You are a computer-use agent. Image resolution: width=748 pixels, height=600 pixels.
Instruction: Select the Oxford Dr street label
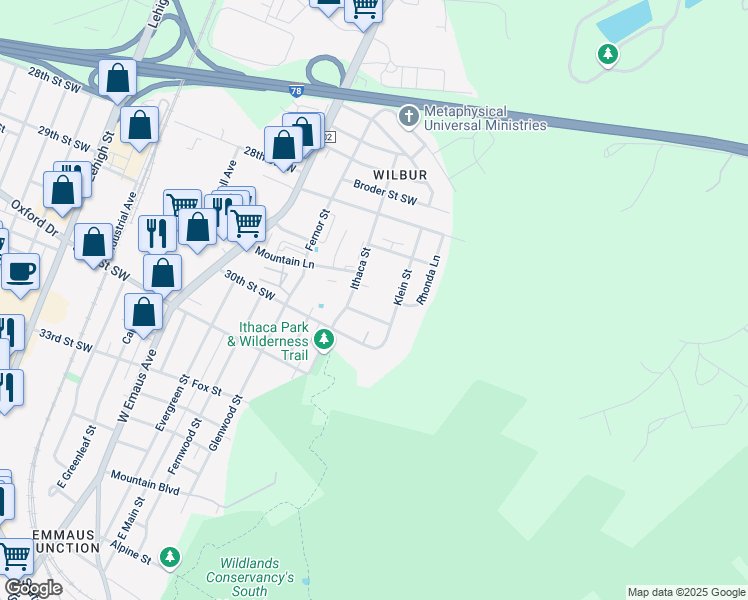(x=34, y=218)
